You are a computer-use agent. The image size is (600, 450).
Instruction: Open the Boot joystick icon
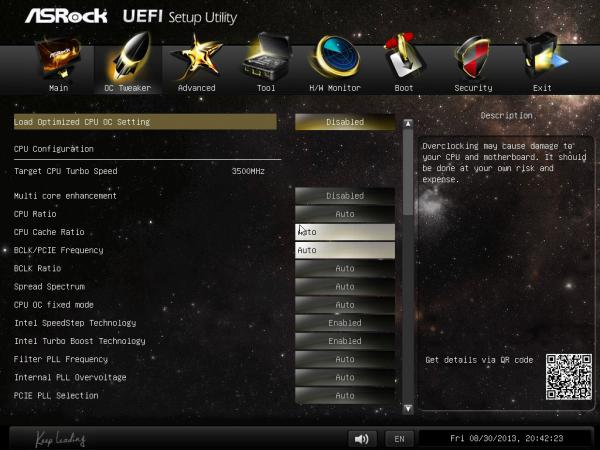404,56
